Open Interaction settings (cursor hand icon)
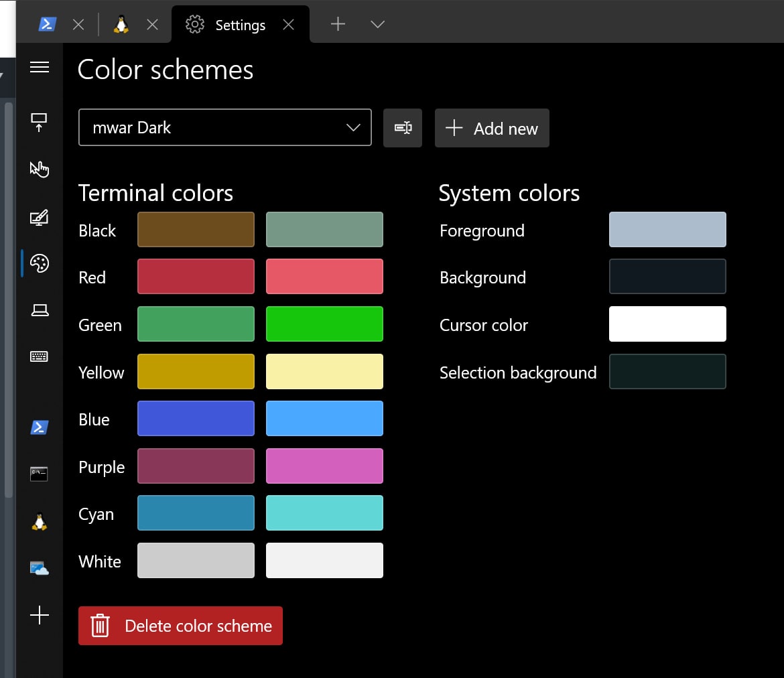Screen dimensions: 784x678 [40, 169]
